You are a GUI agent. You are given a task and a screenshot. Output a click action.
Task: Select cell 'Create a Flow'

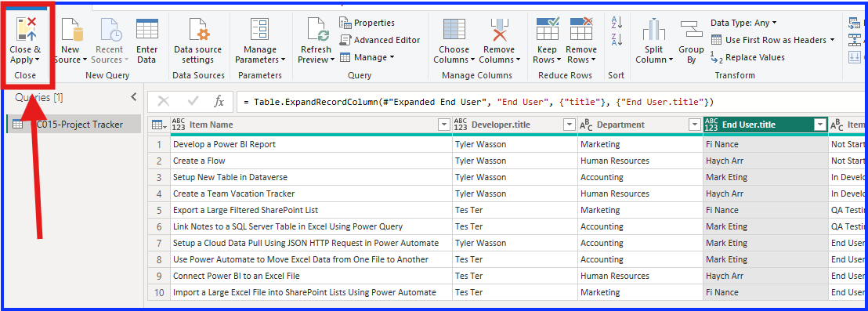coord(311,161)
